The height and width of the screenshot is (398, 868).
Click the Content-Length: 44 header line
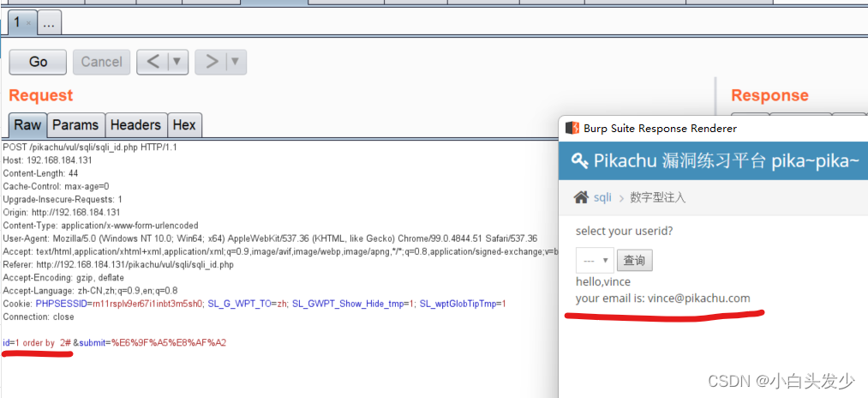click(x=40, y=173)
